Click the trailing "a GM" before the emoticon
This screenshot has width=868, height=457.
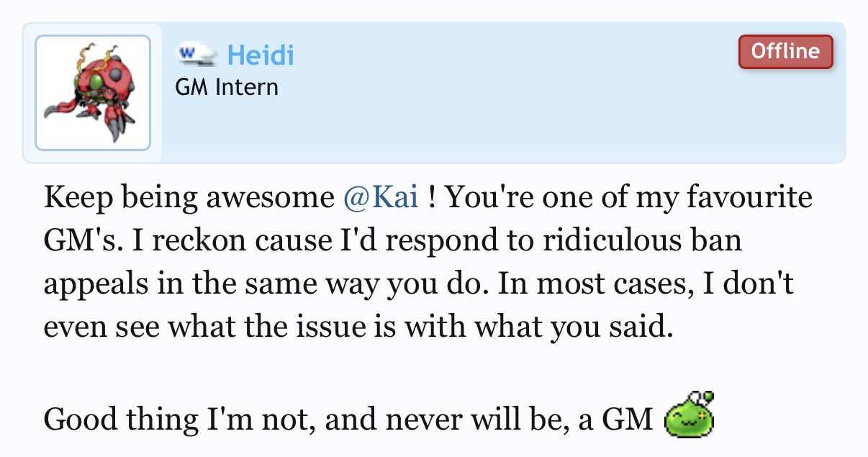(x=616, y=419)
